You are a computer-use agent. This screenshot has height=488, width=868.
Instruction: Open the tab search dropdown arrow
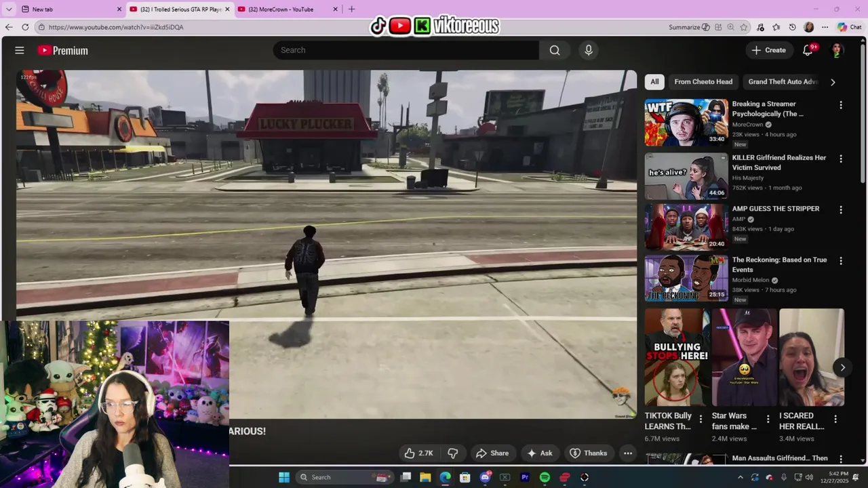click(9, 9)
